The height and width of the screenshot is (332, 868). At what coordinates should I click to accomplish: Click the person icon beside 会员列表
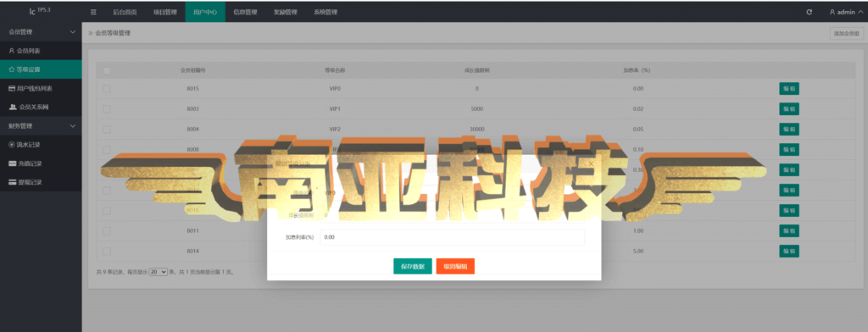click(x=12, y=51)
